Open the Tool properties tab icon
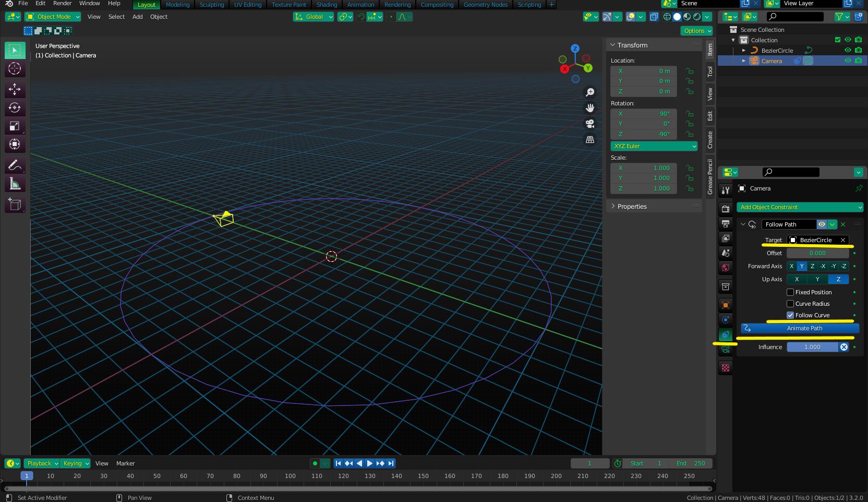The width and height of the screenshot is (868, 502). tap(725, 190)
